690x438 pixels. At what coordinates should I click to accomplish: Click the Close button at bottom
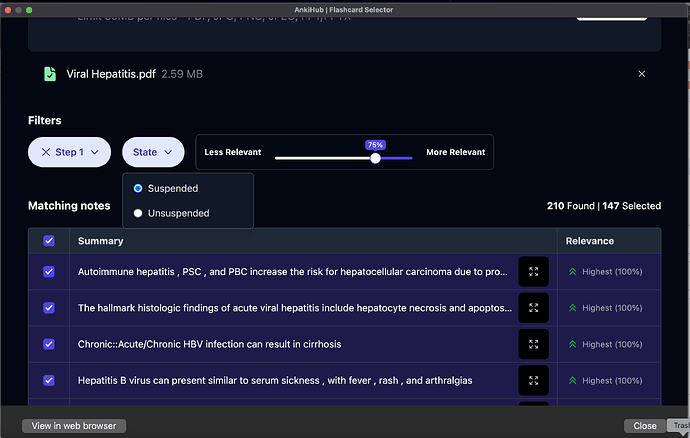coord(645,426)
